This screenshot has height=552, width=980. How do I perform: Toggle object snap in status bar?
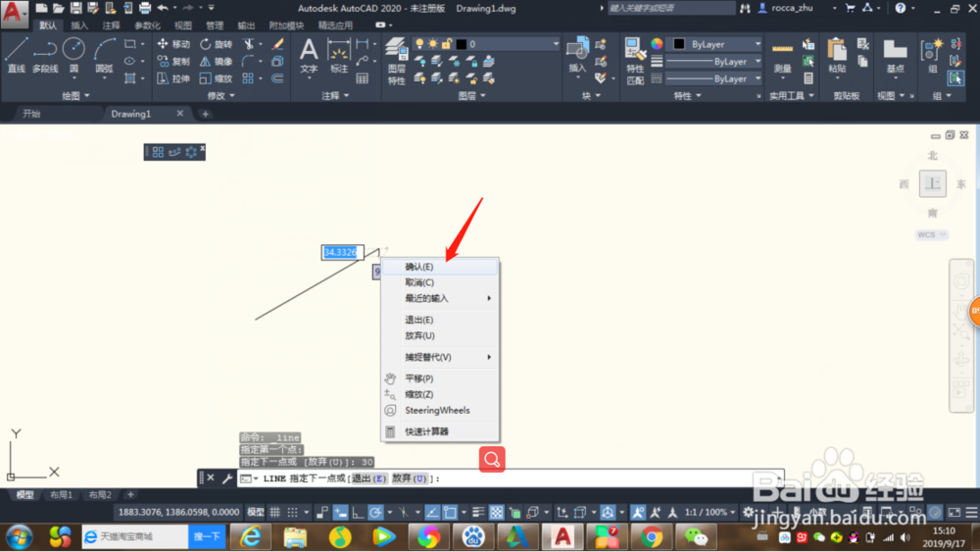tap(450, 512)
